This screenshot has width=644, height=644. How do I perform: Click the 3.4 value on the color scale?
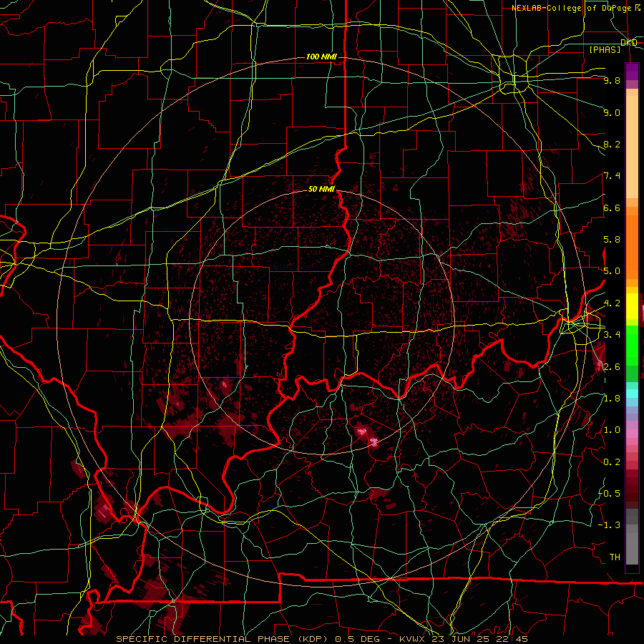point(612,335)
